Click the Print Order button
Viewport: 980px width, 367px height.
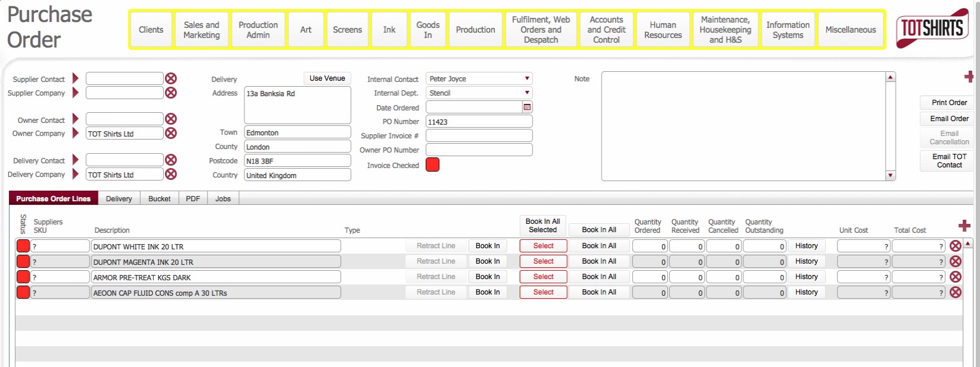tap(949, 102)
